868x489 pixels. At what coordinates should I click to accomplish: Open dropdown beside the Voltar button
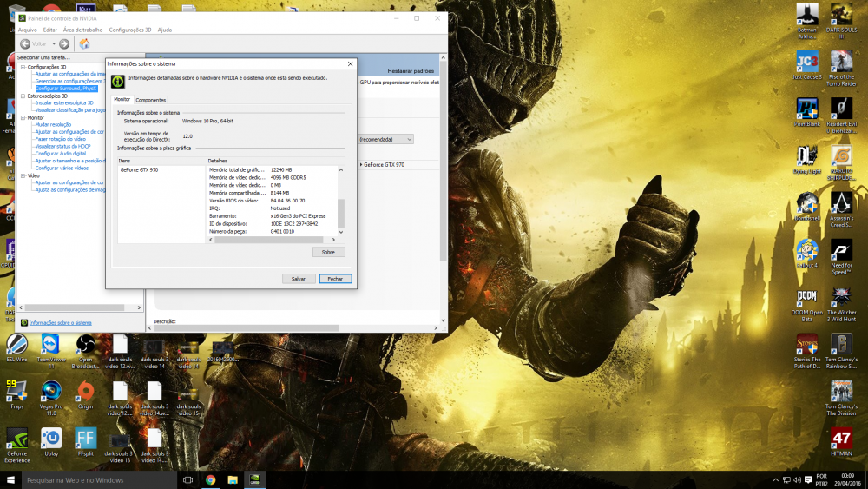click(53, 43)
